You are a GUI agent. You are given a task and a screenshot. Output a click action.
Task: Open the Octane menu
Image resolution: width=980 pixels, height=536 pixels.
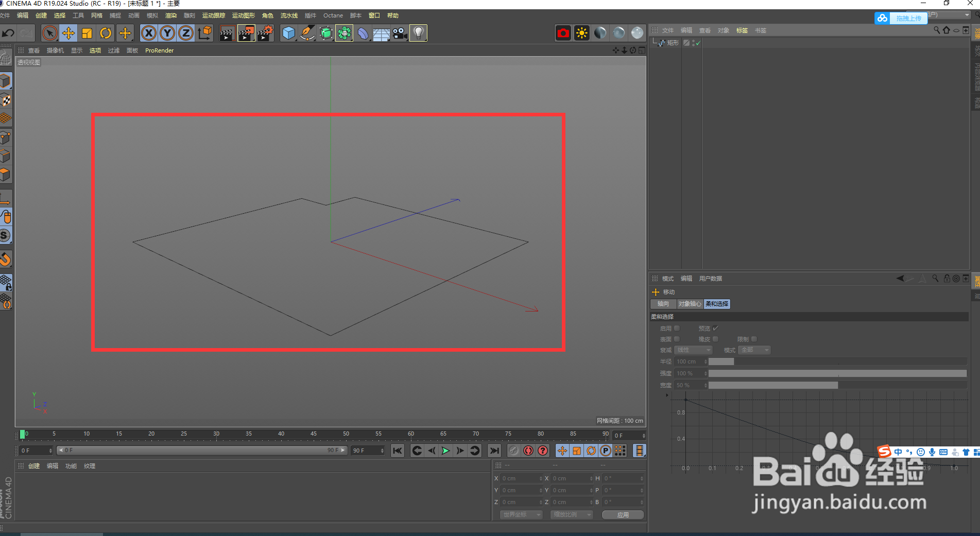click(x=333, y=15)
